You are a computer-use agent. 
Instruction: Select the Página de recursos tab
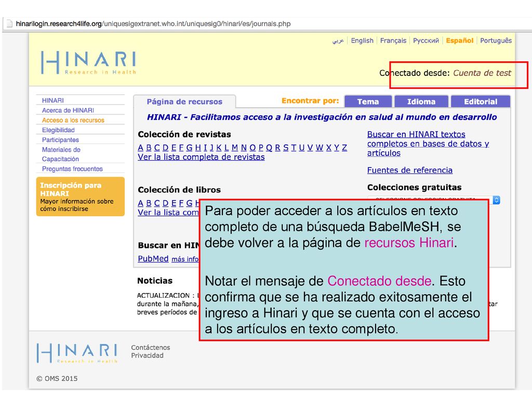(184, 101)
